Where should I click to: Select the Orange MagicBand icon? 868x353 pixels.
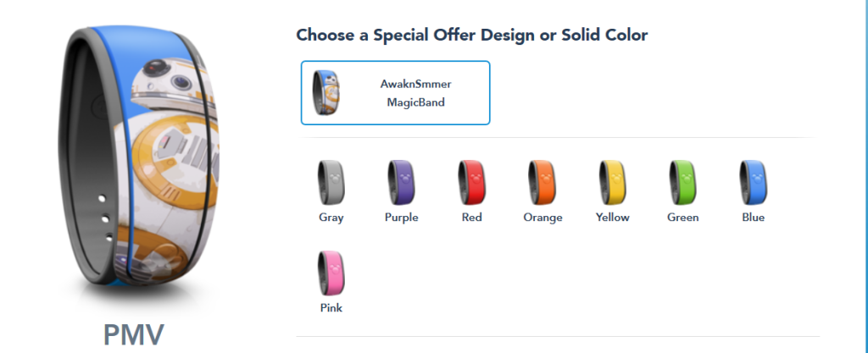(542, 183)
